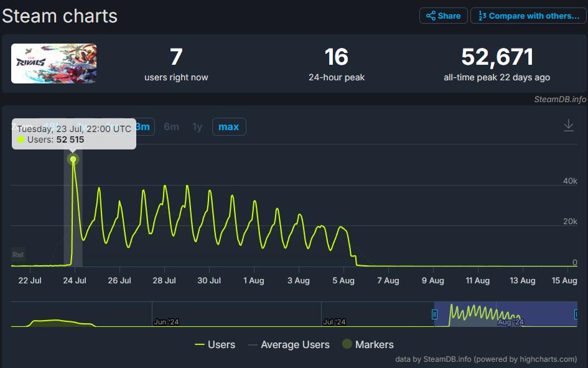Click tooltip showing Users: 52 515
Screen dimensions: 588x368
[x=74, y=134]
